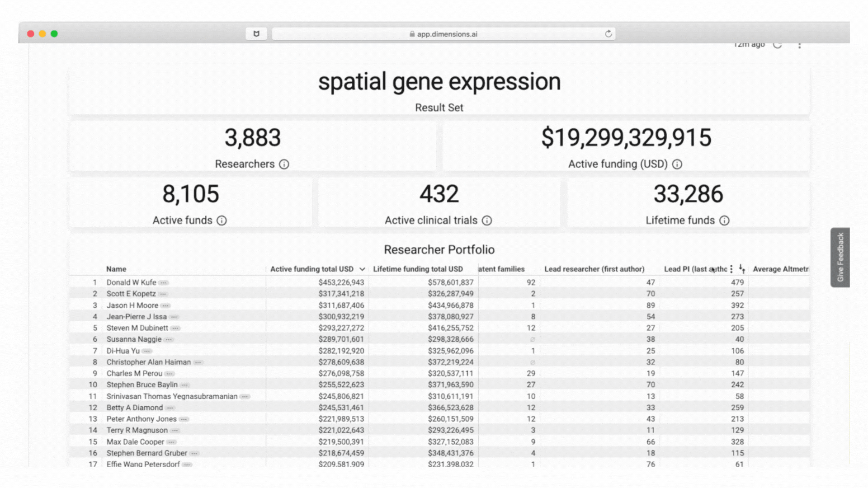Click the Researchers info icon

[284, 164]
